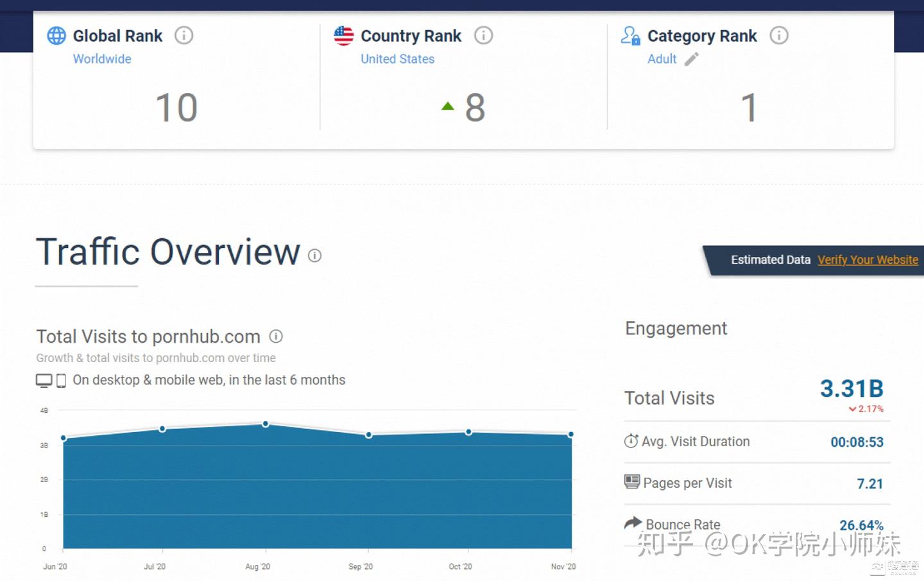The image size is (924, 581).
Task: Click the Global Rank value 10
Action: (x=176, y=107)
